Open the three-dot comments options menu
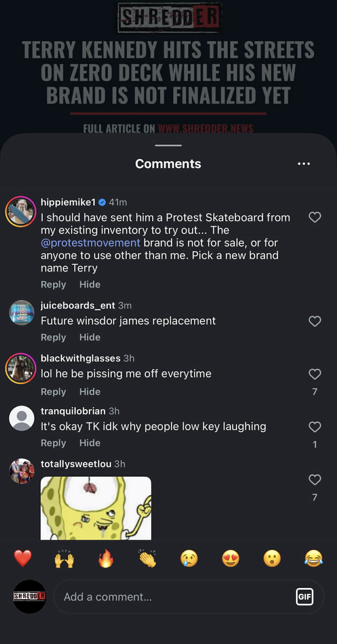Image resolution: width=337 pixels, height=644 pixels. coord(304,164)
